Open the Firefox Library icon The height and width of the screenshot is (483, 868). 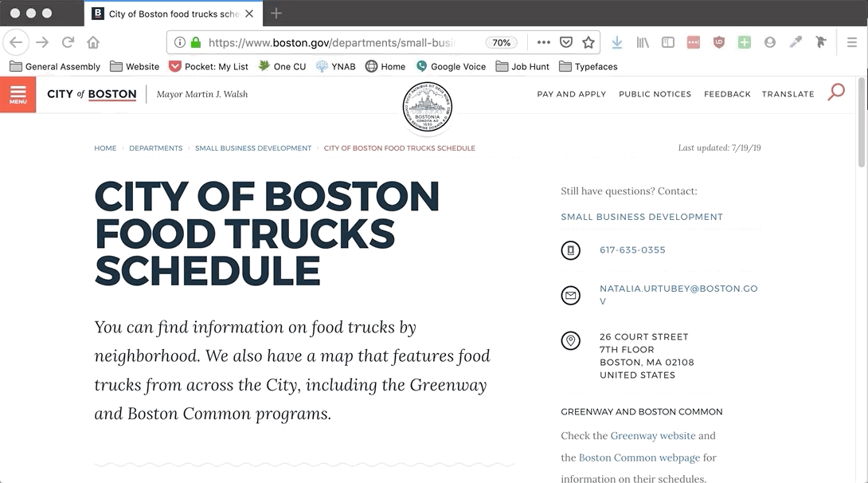coord(642,42)
